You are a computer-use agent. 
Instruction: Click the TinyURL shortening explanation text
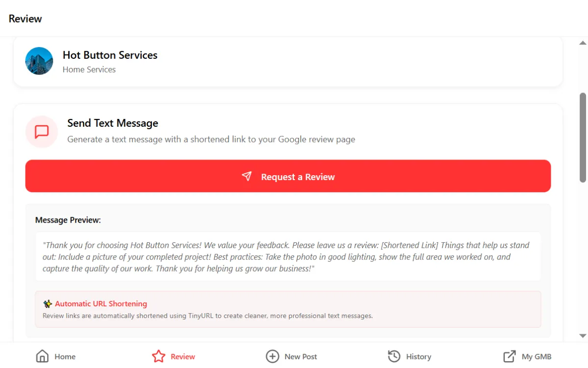[208, 316]
